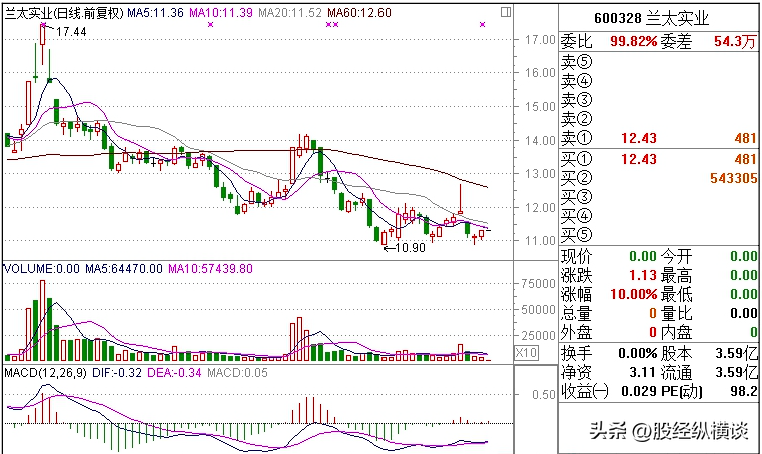Click the 17.00 price axis label
This screenshot has height=454, width=762.
pos(540,40)
